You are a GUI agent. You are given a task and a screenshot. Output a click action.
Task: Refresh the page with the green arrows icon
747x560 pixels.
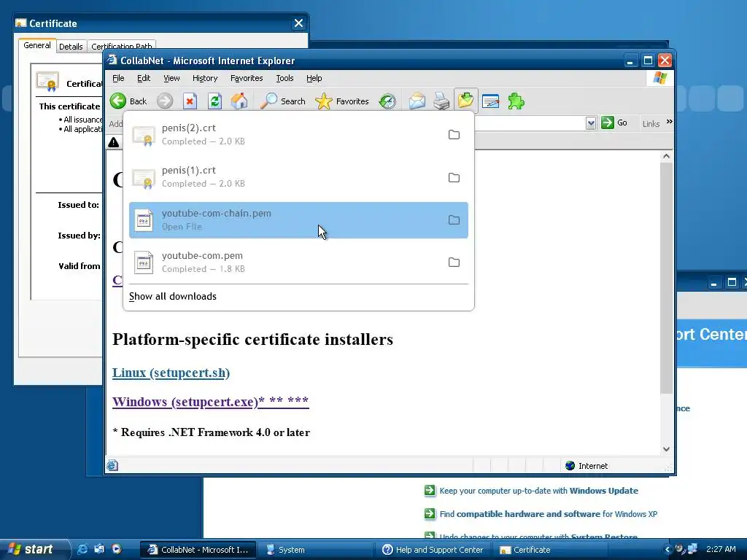pos(215,101)
